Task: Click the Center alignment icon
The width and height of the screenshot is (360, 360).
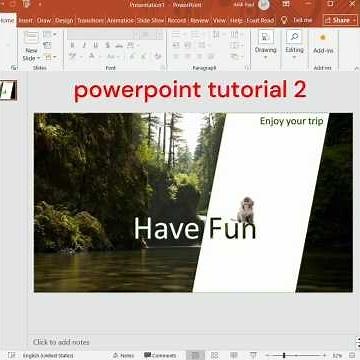Action: [188, 56]
